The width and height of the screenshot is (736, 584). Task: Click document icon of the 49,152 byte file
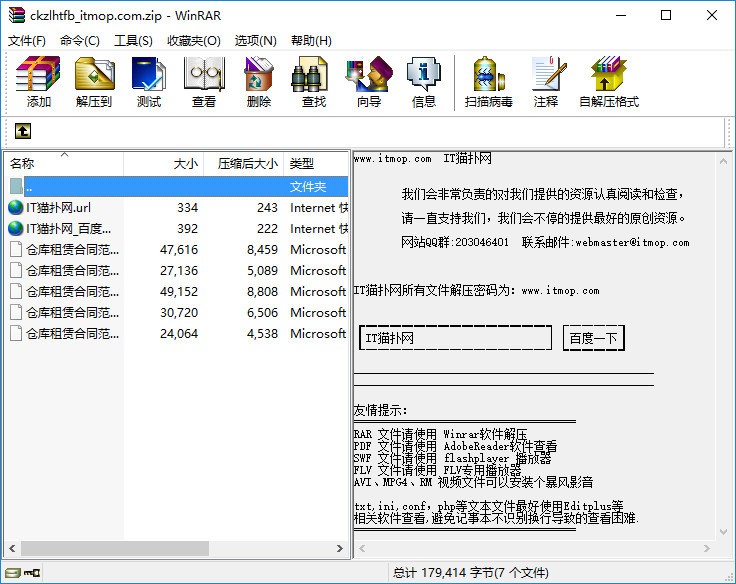click(x=16, y=292)
